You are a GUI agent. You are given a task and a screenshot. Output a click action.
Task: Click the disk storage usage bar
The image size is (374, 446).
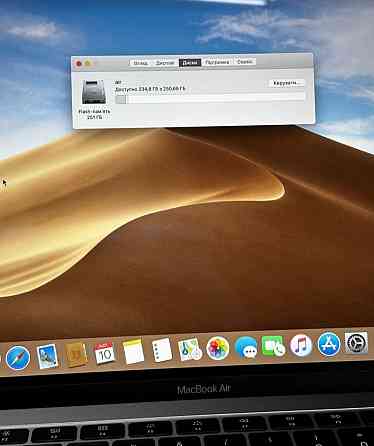pyautogui.click(x=210, y=99)
